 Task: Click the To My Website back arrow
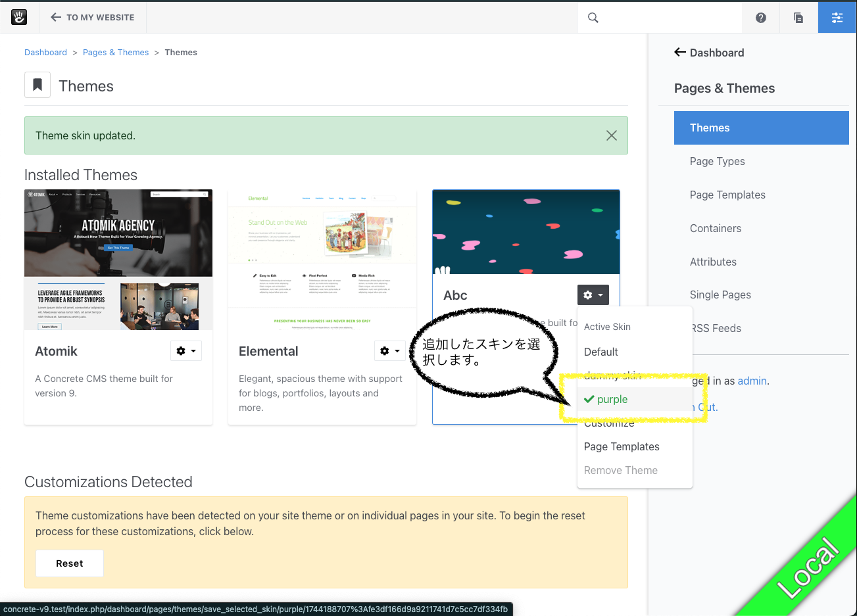click(56, 18)
